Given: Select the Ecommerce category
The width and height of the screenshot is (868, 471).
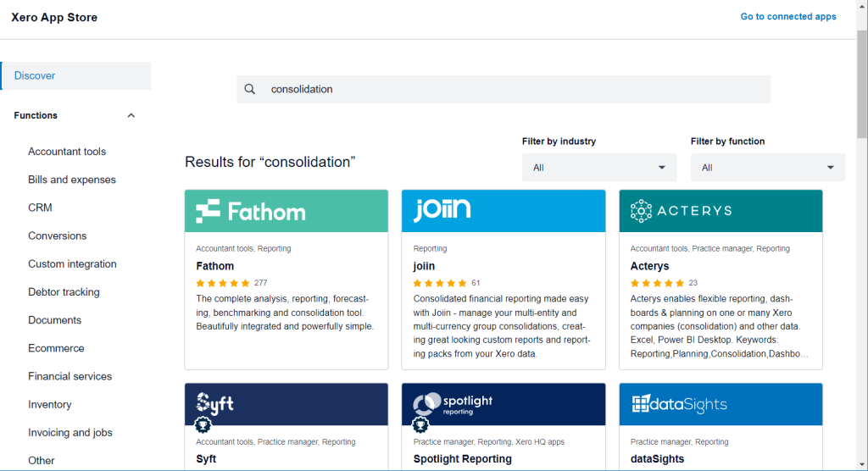Looking at the screenshot, I should click(x=56, y=348).
